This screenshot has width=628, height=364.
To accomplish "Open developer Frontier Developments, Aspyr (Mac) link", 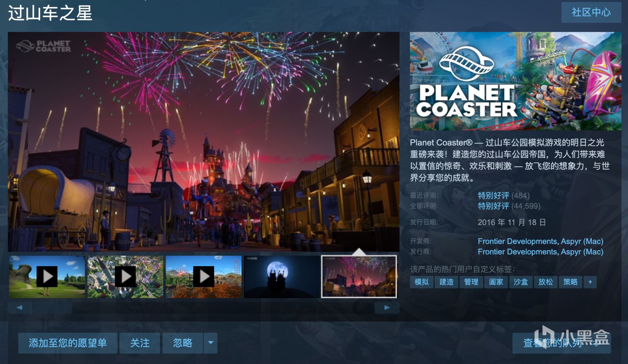I will [540, 241].
